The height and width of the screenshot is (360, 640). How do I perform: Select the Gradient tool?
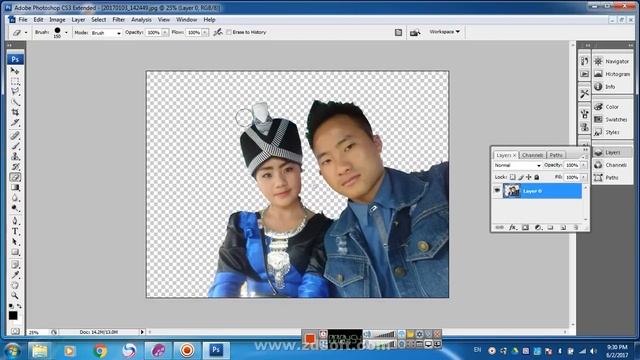pos(15,188)
